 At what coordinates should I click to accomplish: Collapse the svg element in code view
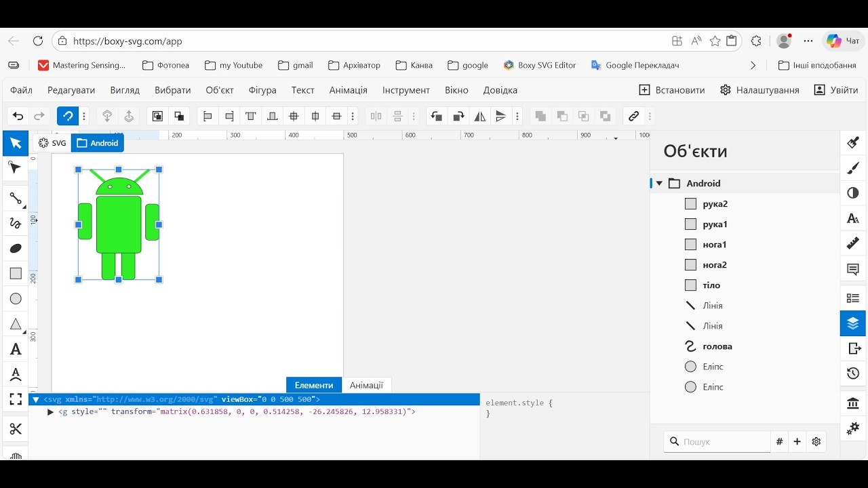coord(36,400)
